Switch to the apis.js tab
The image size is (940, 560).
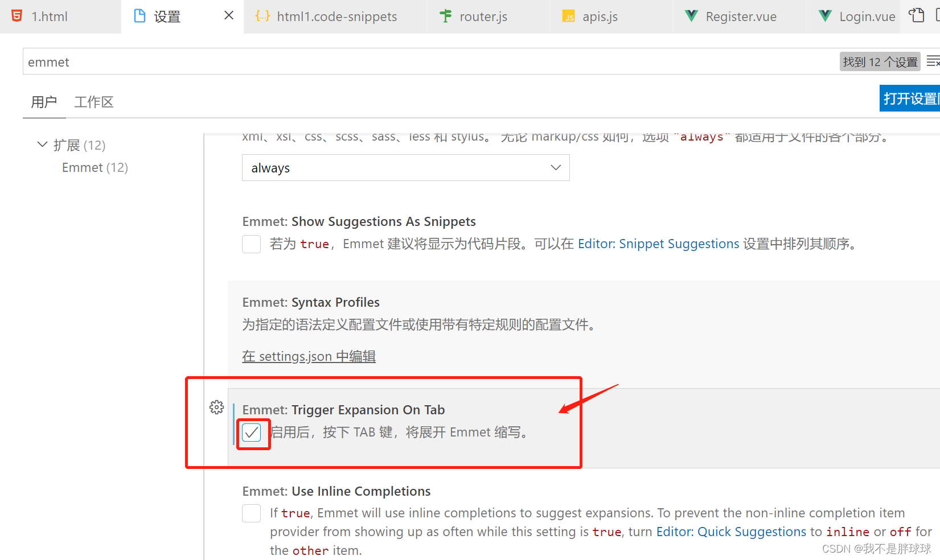611,17
